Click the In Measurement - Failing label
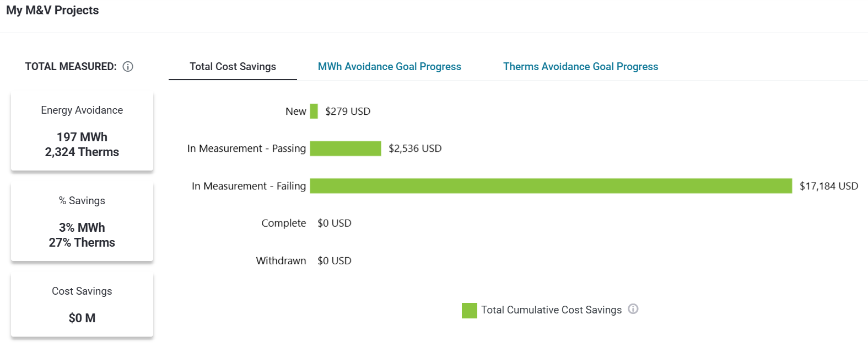This screenshot has height=346, width=868. (249, 186)
